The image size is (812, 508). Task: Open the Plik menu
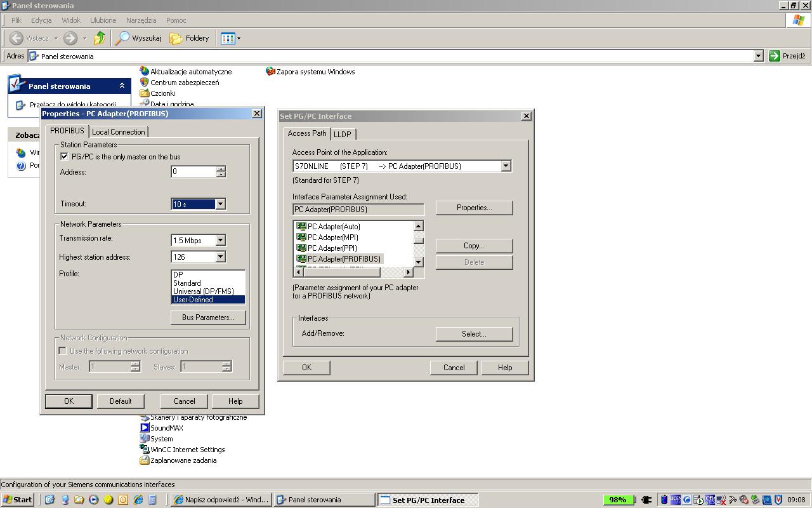pyautogui.click(x=16, y=20)
